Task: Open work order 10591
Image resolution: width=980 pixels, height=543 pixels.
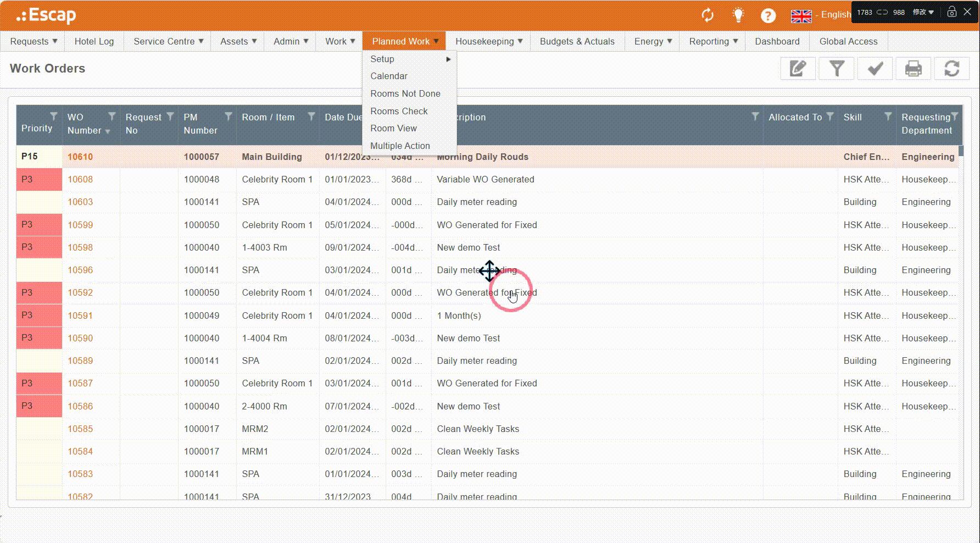Action: click(80, 315)
